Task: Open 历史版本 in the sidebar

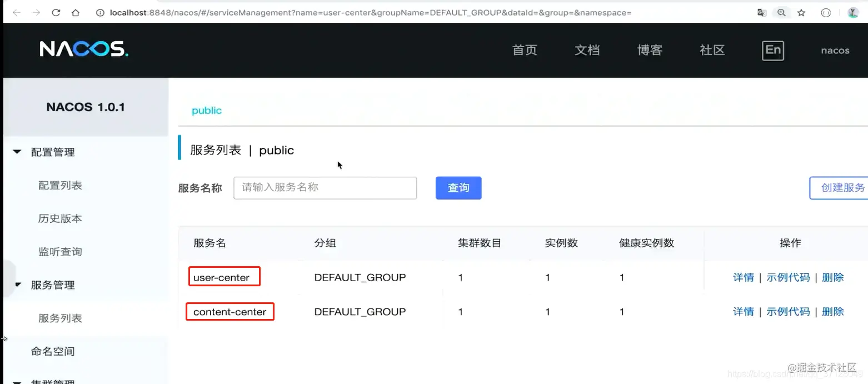Action: [x=60, y=218]
